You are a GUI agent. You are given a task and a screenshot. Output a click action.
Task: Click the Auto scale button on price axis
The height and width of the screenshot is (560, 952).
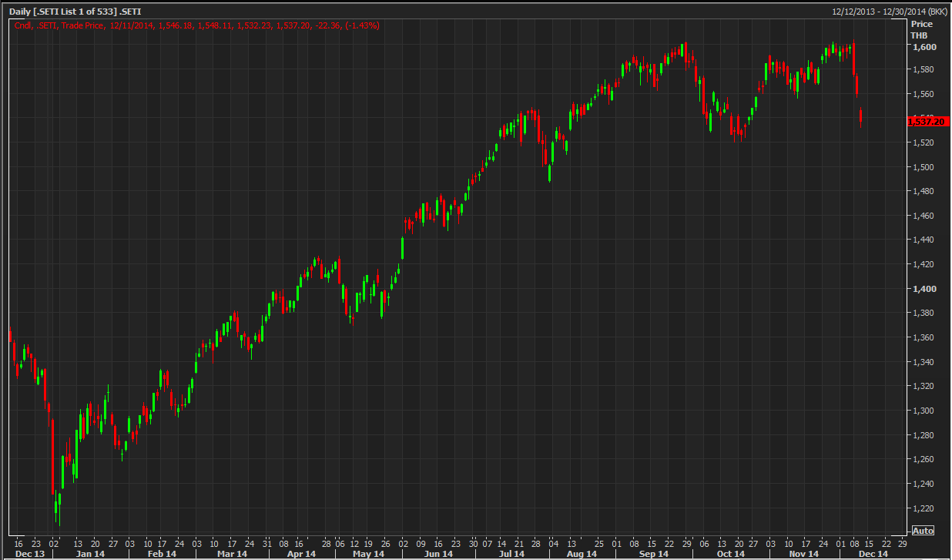point(923,531)
